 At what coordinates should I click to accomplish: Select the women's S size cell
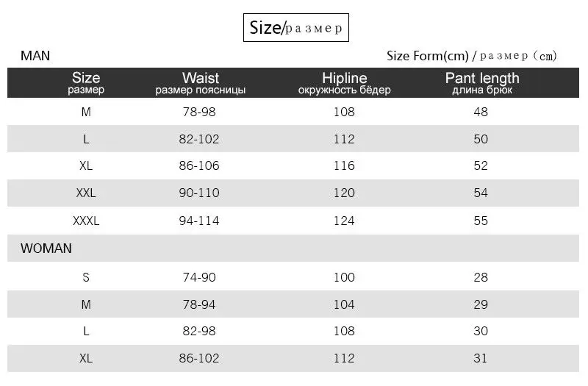[86, 277]
